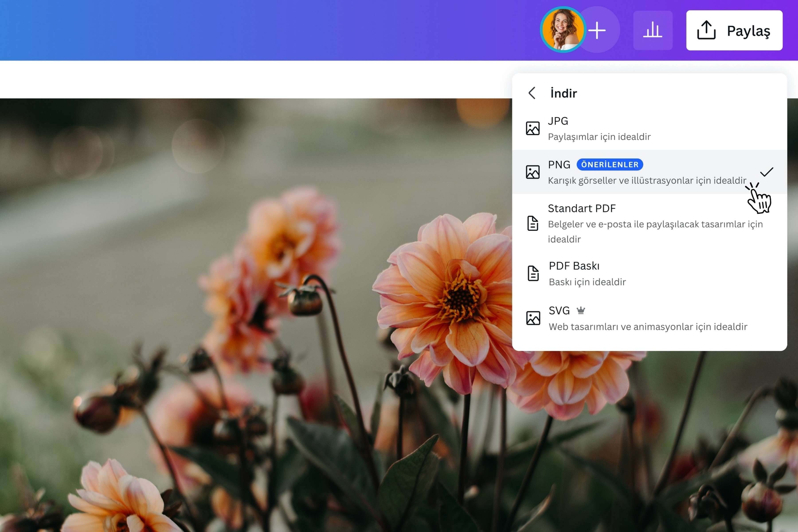Click the ÖNERİLENLER badge
The width and height of the screenshot is (798, 532).
pos(610,164)
